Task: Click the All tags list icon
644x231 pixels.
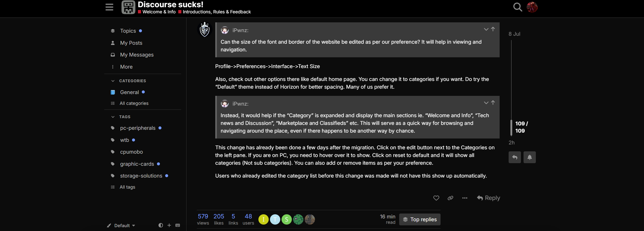Action: (113, 187)
